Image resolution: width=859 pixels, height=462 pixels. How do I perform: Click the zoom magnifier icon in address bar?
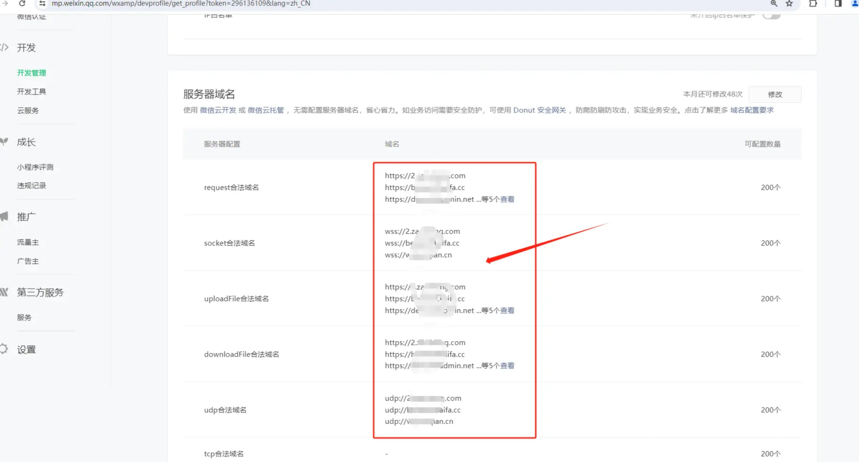point(774,3)
